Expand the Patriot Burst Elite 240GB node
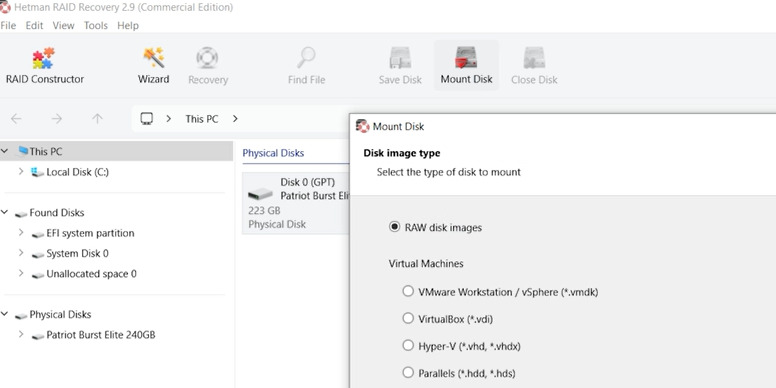Image resolution: width=776 pixels, height=388 pixels. click(21, 334)
